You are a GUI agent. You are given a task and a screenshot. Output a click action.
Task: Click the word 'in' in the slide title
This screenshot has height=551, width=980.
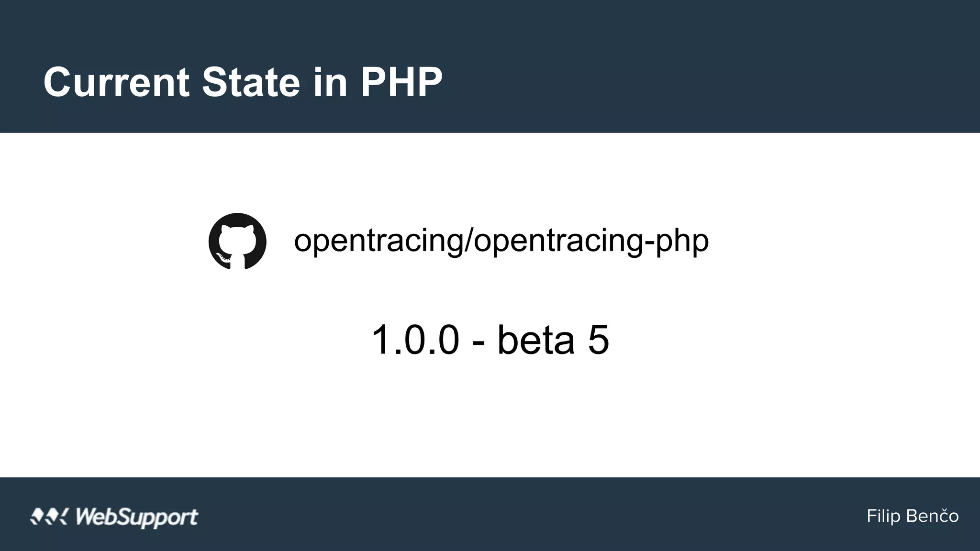point(330,82)
